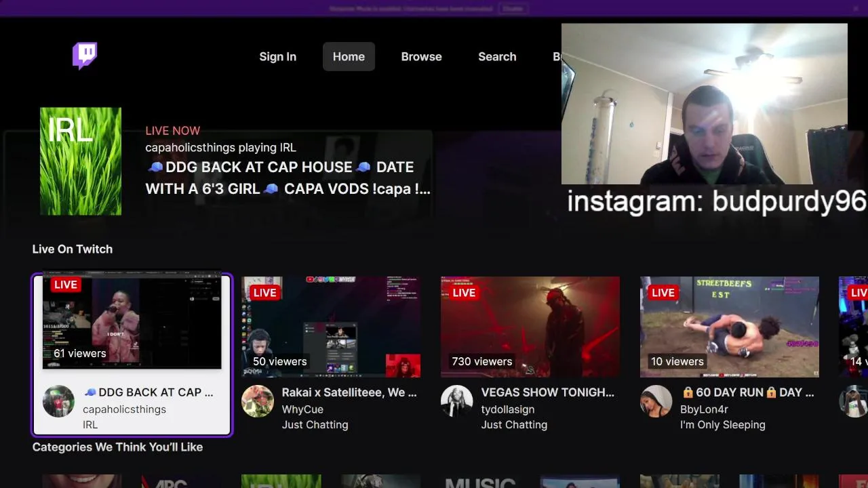The image size is (868, 488).
Task: Click LIVE badge on tydollasign stream
Action: point(464,293)
